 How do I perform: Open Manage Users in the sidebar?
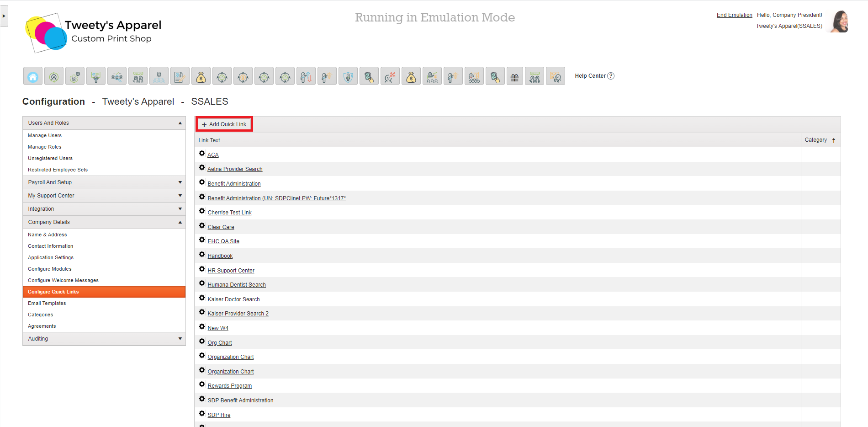click(45, 135)
